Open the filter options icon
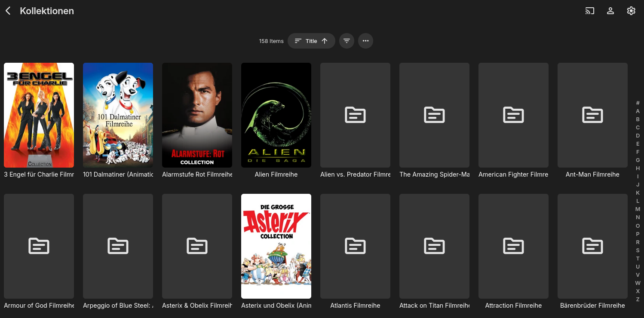644x318 pixels. pyautogui.click(x=347, y=41)
